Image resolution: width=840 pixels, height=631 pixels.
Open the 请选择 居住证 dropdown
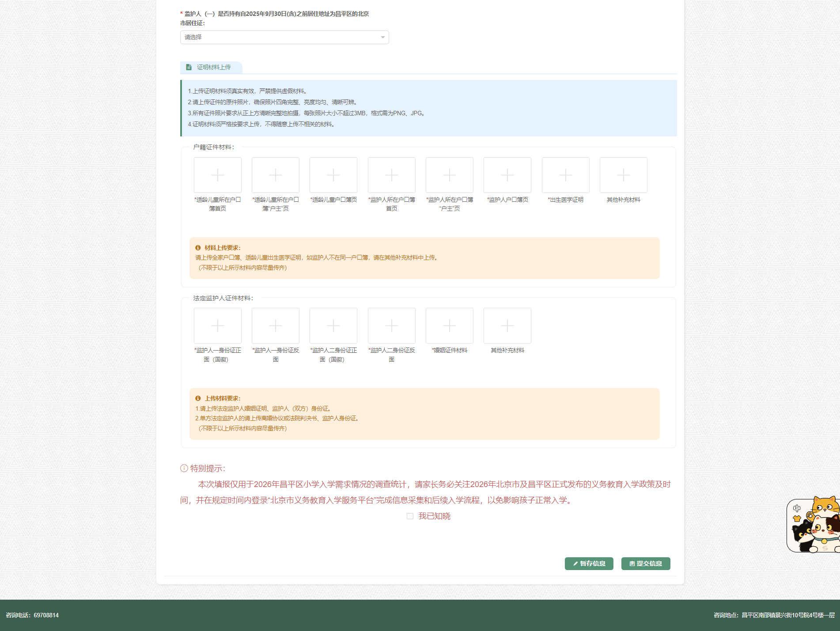(284, 38)
